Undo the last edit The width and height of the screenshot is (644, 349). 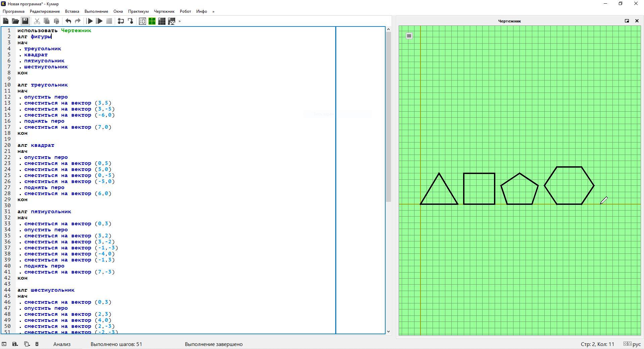coord(68,21)
